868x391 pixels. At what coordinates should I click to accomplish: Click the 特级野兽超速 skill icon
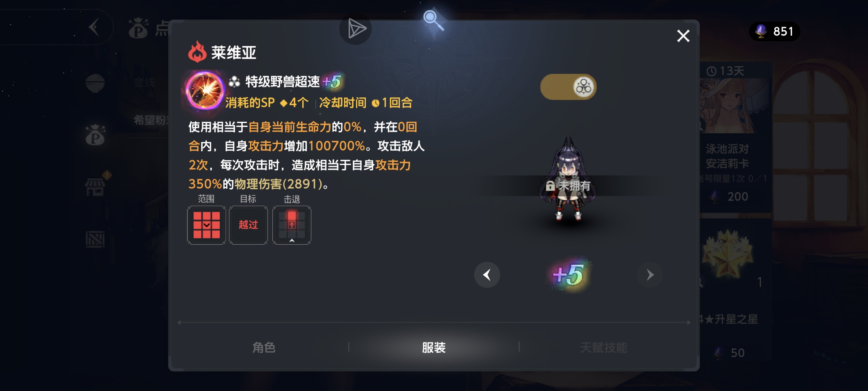coord(205,91)
